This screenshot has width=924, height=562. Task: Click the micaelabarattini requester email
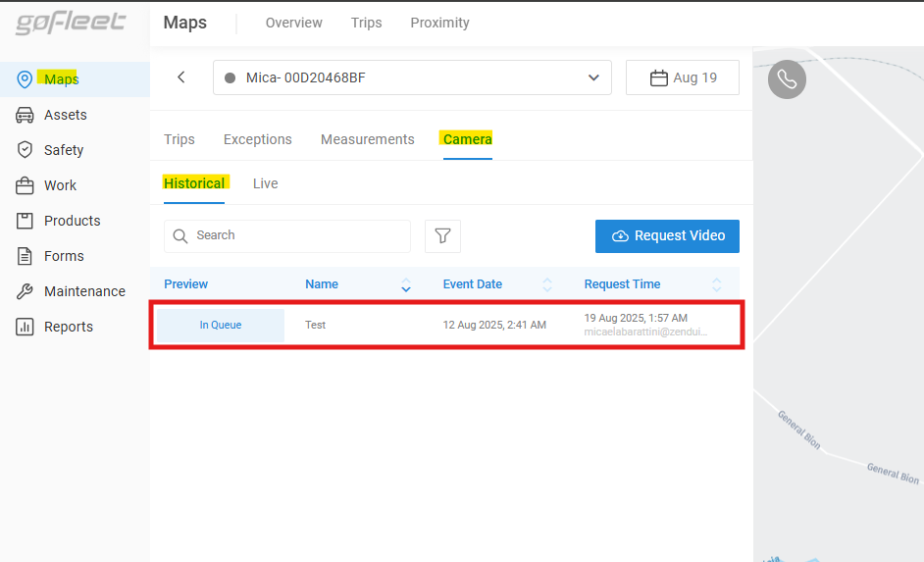pyautogui.click(x=645, y=332)
